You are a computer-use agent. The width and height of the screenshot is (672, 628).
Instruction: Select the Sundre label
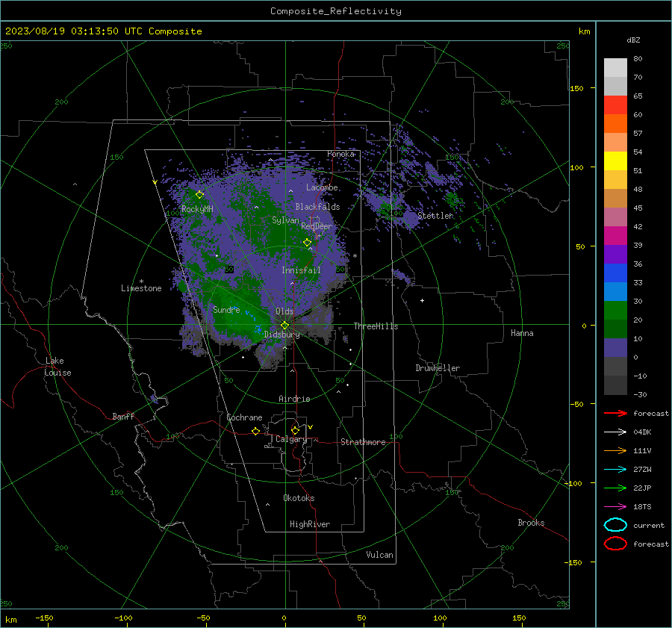click(226, 309)
